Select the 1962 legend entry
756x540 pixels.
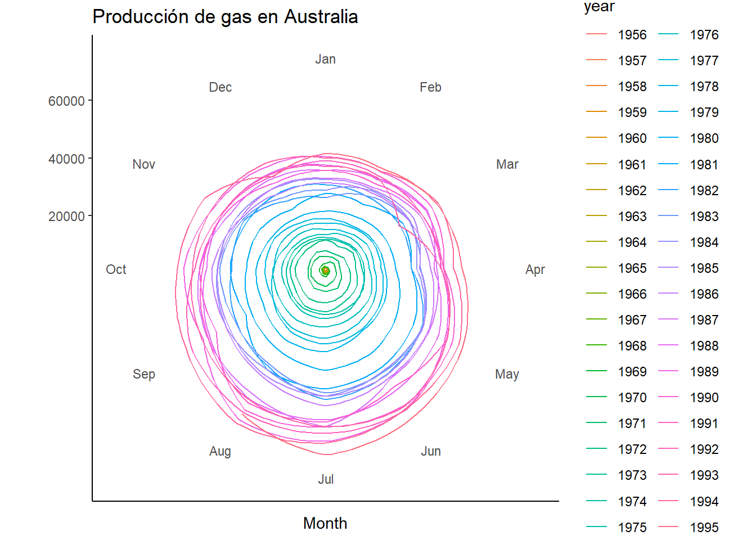point(616,191)
